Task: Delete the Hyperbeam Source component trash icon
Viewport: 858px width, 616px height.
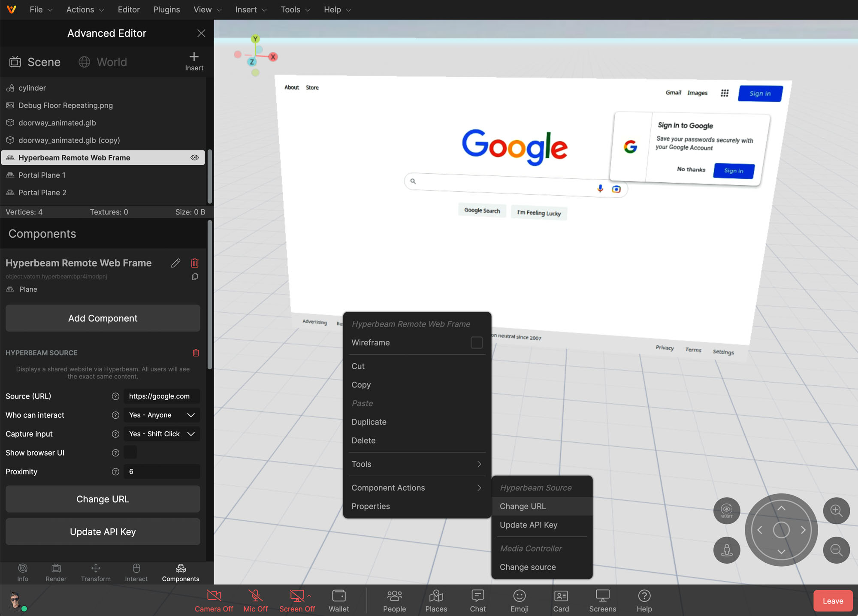Action: (x=196, y=353)
